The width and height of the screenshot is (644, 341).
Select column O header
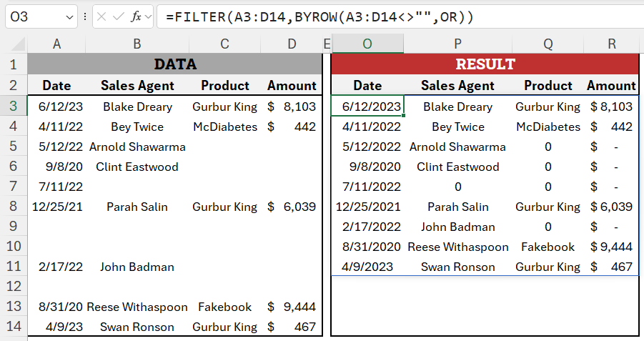(367, 44)
